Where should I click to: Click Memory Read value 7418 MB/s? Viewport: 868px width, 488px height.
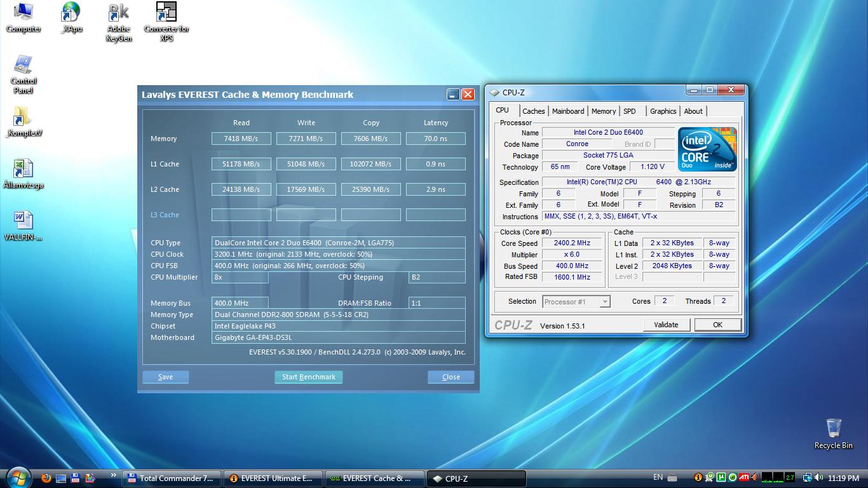(x=241, y=139)
